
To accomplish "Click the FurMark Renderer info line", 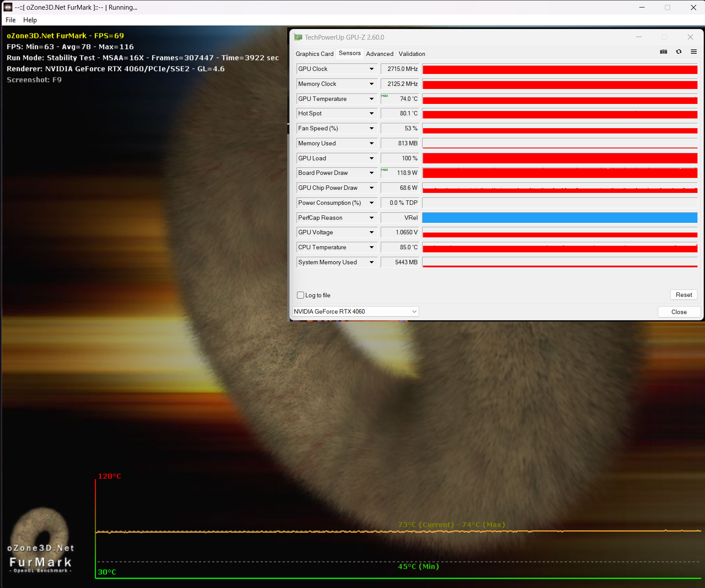I will (x=115, y=69).
